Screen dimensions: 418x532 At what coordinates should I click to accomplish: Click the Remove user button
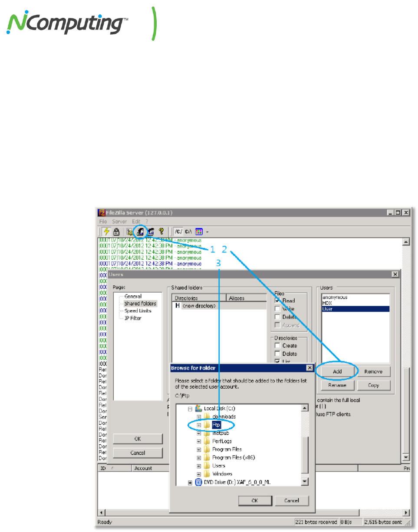point(373,372)
